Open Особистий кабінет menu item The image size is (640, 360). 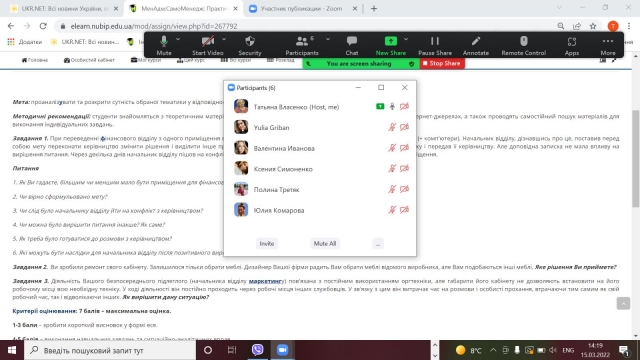point(89,60)
